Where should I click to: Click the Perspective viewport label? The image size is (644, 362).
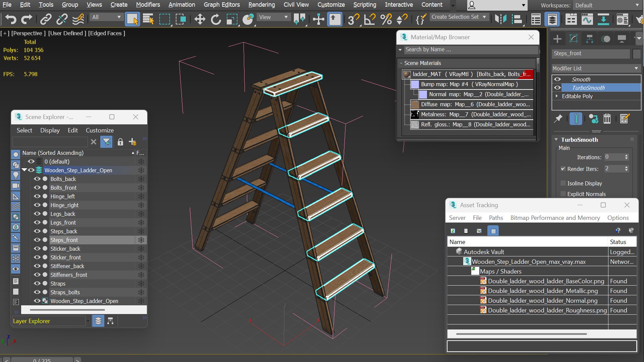click(29, 33)
